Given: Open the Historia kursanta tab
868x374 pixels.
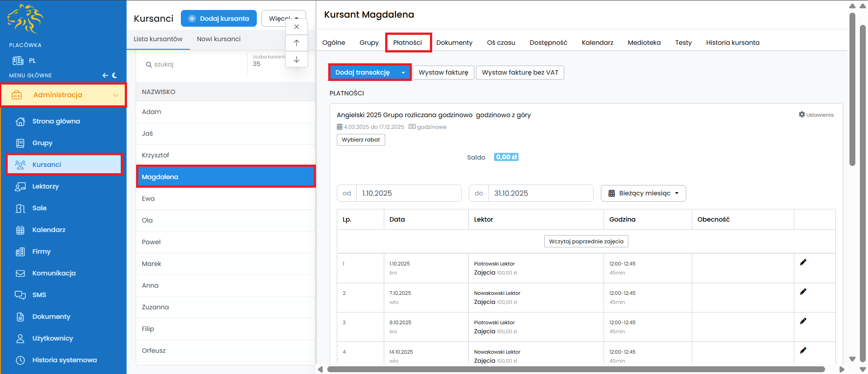Looking at the screenshot, I should point(732,43).
